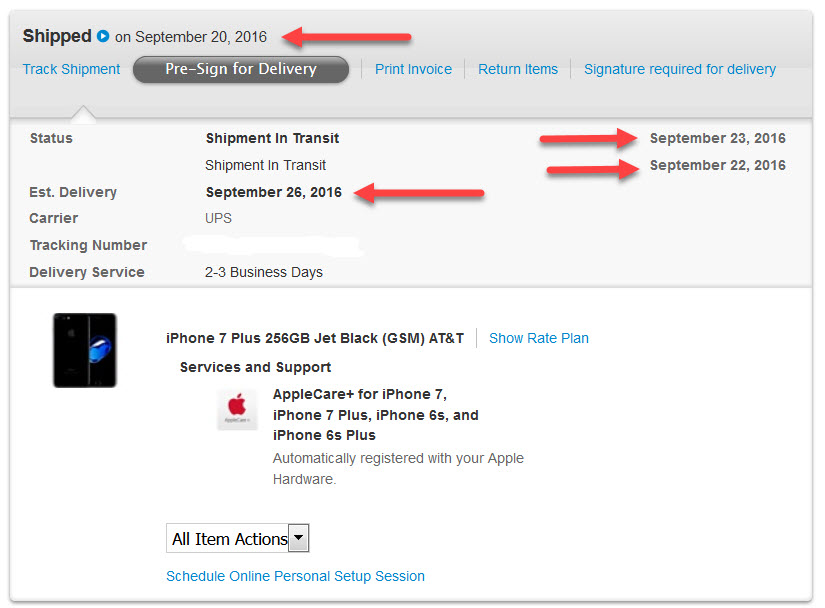Click the UPS carrier text
This screenshot has height=608, width=825.
(218, 218)
